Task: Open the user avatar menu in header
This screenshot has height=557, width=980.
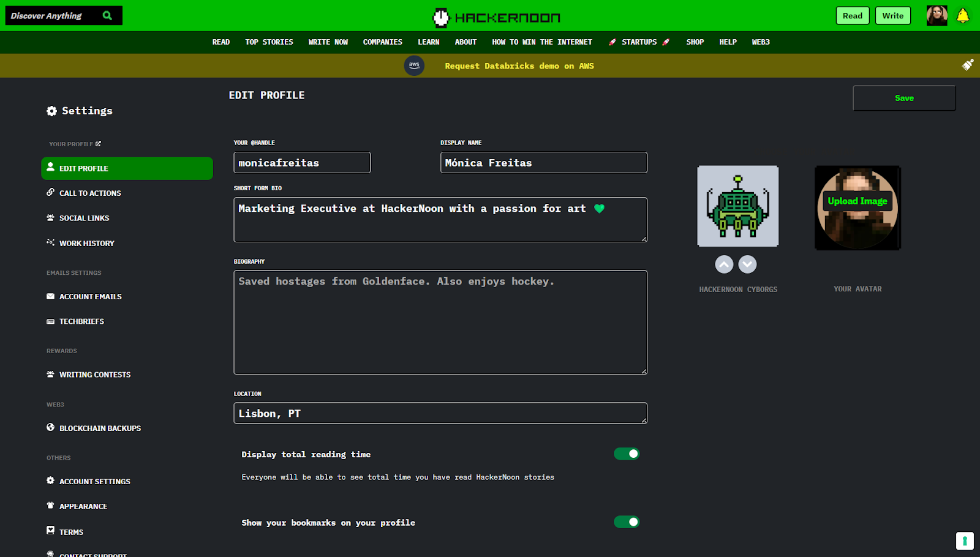Action: pos(937,16)
